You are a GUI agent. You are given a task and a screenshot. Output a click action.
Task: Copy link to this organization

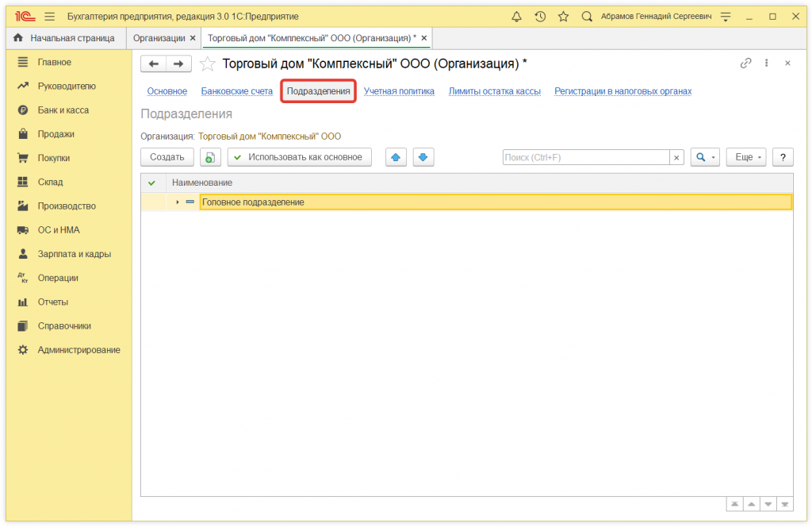tap(745, 63)
